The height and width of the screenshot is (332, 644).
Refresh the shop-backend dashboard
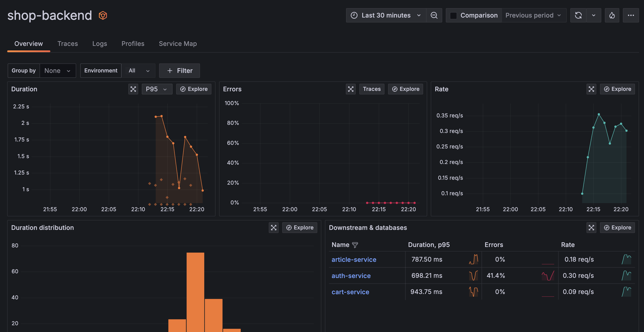(x=578, y=15)
